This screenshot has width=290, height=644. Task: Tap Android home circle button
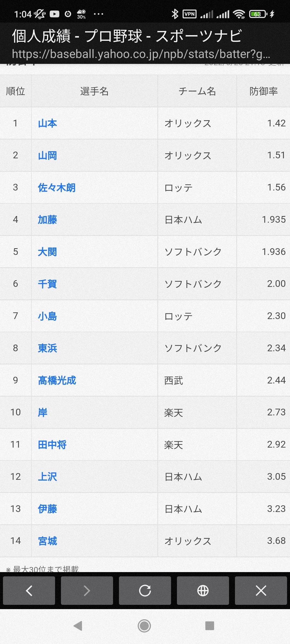(144, 626)
